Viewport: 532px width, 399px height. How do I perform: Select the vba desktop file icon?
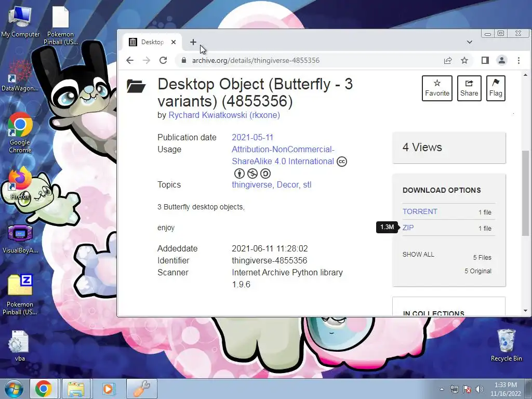pyautogui.click(x=19, y=345)
